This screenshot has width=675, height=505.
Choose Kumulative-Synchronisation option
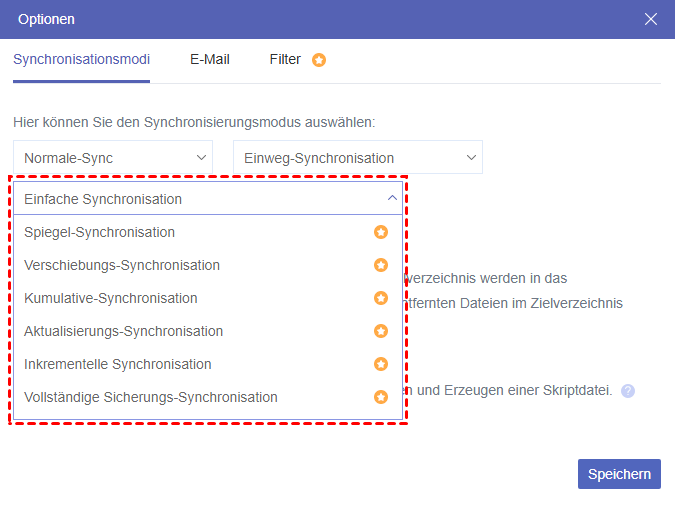pos(111,298)
